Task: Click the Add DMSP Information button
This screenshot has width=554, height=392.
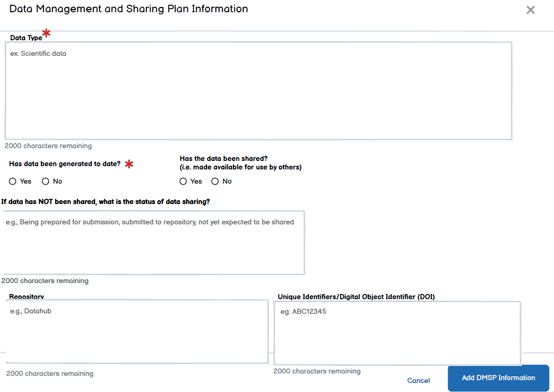Action: point(498,378)
